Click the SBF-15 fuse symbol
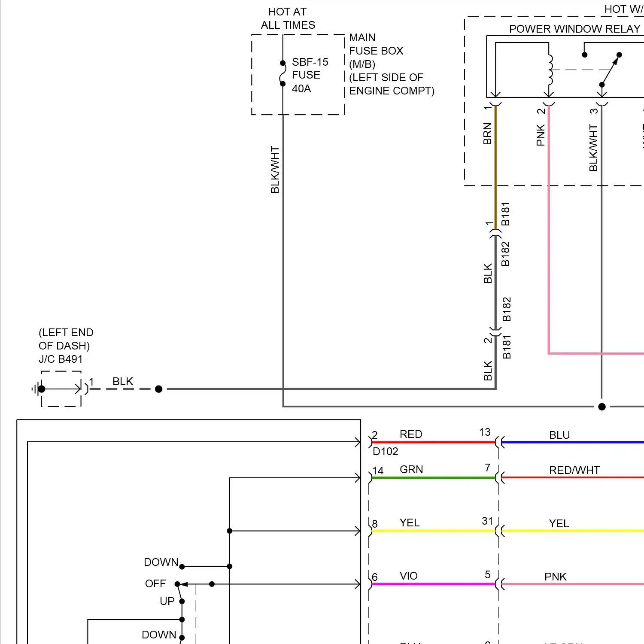This screenshot has height=644, width=644. (283, 74)
